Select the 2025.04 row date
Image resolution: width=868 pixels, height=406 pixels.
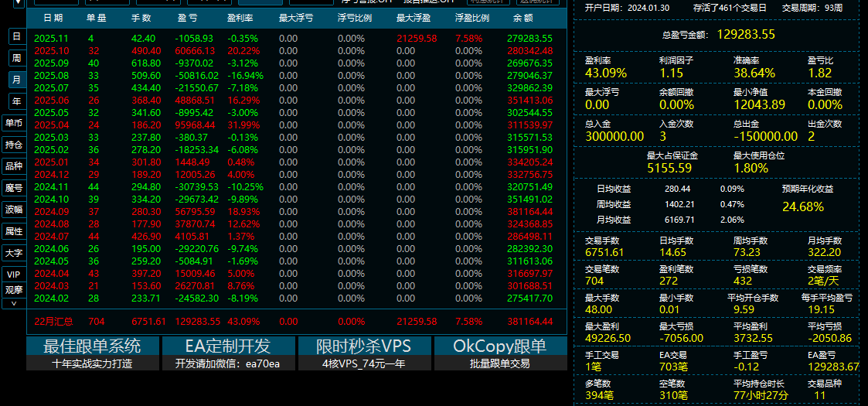(51, 125)
